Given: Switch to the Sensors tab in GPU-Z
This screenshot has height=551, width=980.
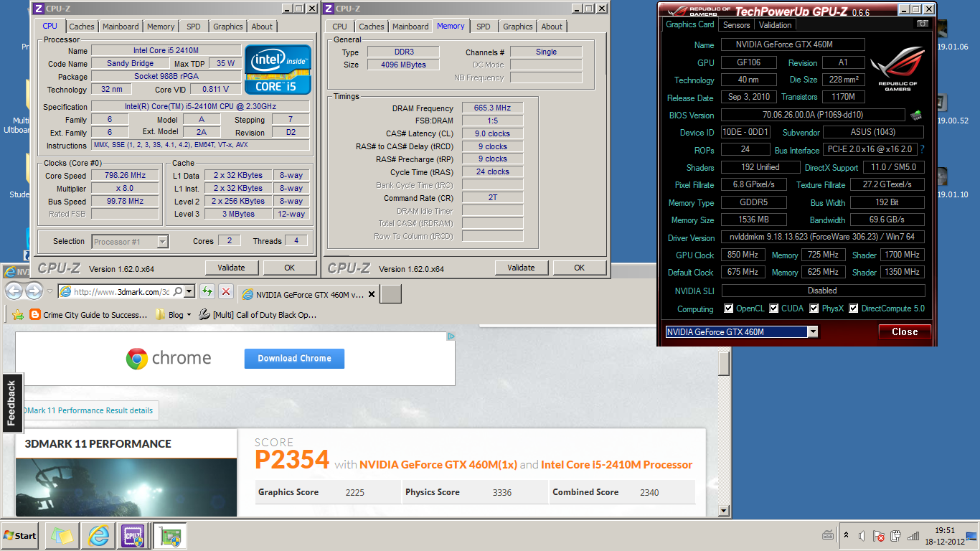Looking at the screenshot, I should pyautogui.click(x=737, y=25).
